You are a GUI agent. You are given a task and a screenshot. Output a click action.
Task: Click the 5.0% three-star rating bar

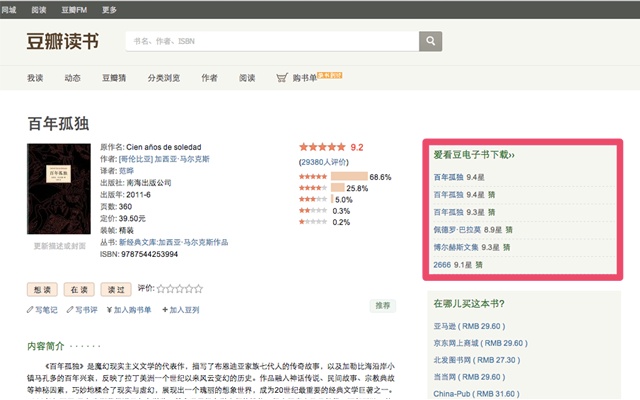(x=332, y=200)
